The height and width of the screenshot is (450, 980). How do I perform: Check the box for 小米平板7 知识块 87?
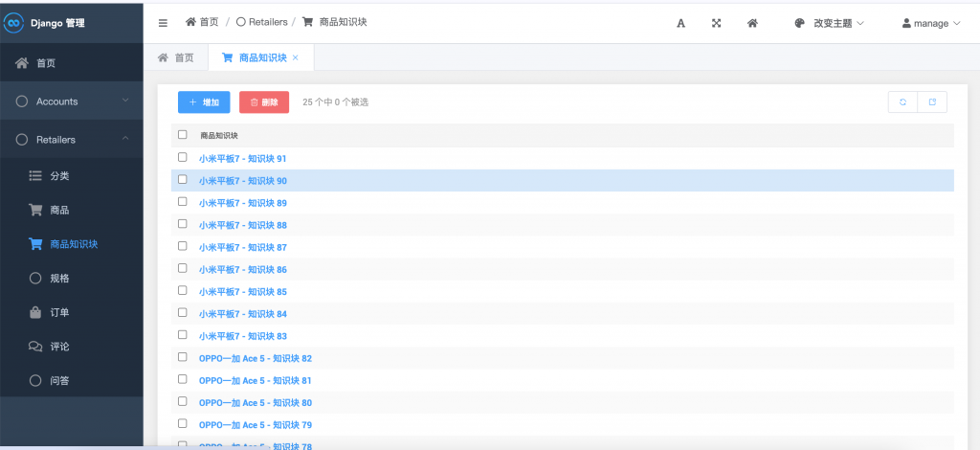point(183,246)
